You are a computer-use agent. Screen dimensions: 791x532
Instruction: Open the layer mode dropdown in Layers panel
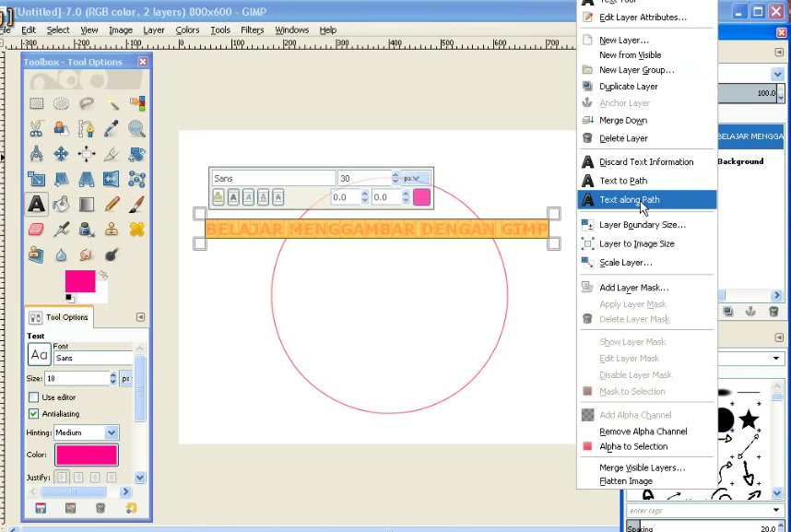point(777,75)
